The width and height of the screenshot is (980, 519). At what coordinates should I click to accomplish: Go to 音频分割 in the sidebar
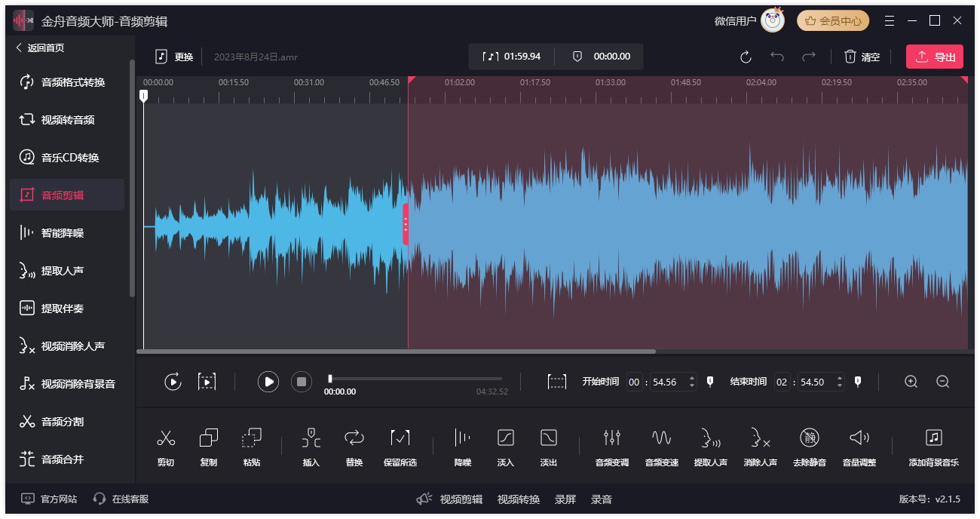(66, 422)
